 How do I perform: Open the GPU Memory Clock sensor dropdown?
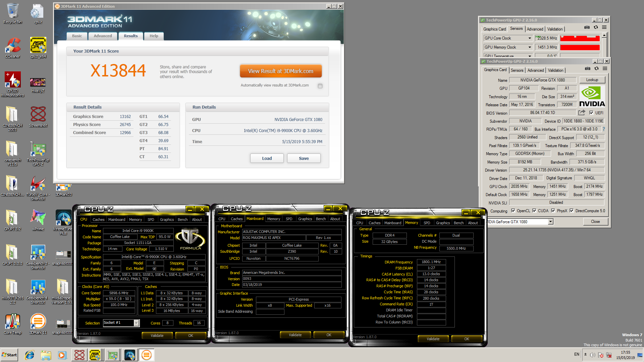(530, 47)
